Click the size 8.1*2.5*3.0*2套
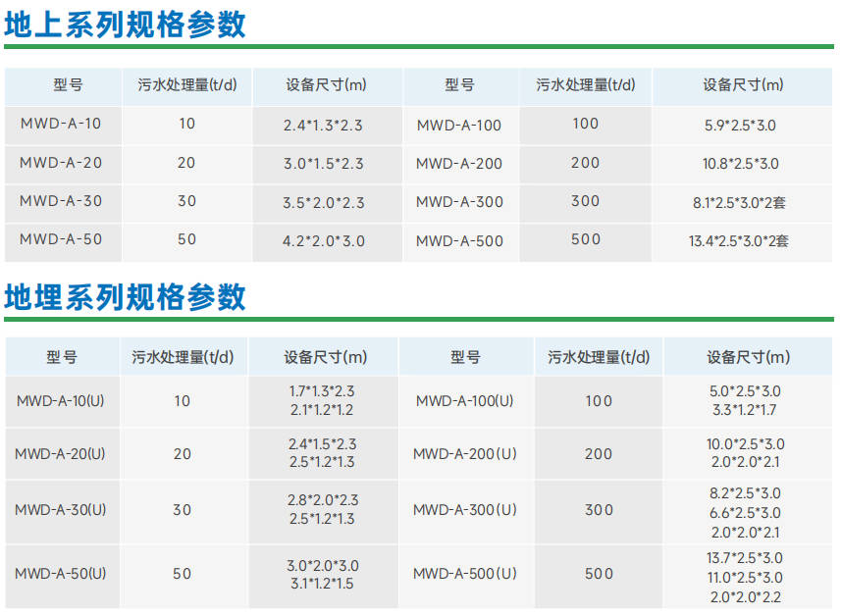 click(739, 203)
